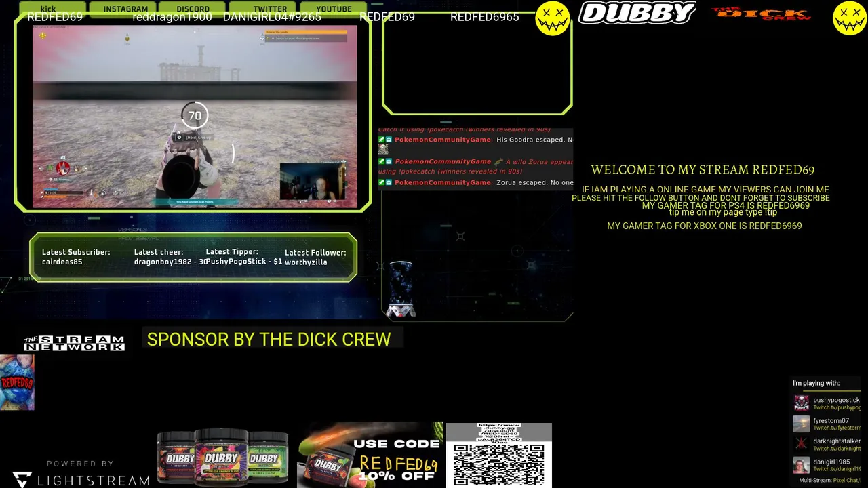The width and height of the screenshot is (868, 488).
Task: Click the Stream Network logo
Action: [x=74, y=343]
